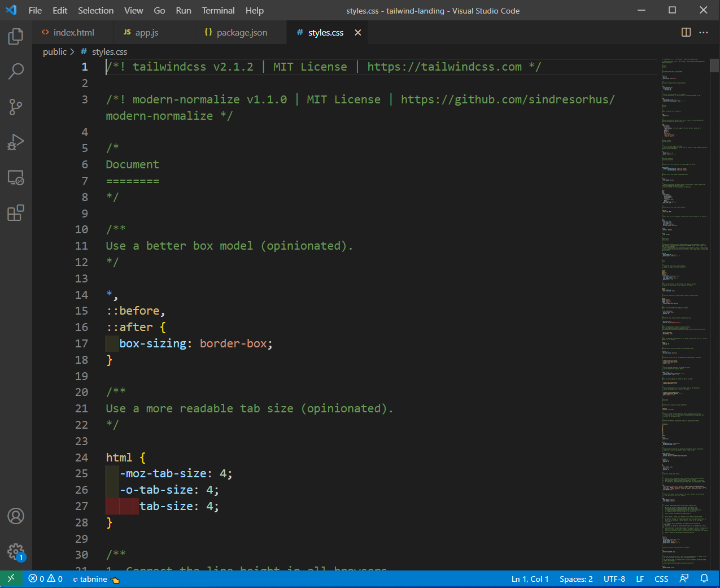The width and height of the screenshot is (720, 588).
Task: Open the Manage gear icon
Action: click(x=16, y=551)
